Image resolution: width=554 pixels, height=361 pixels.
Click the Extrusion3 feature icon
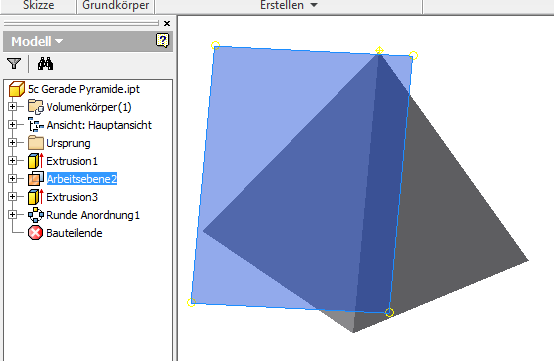tap(36, 197)
